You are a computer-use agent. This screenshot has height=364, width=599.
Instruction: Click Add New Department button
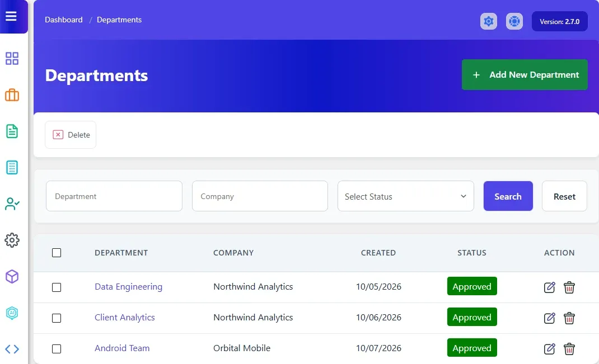[525, 75]
